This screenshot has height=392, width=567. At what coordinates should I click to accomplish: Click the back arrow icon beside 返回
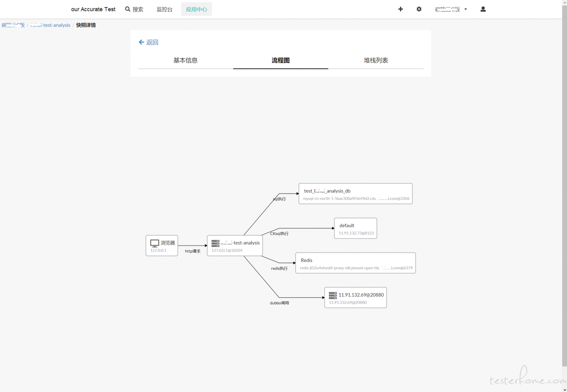pyautogui.click(x=141, y=42)
